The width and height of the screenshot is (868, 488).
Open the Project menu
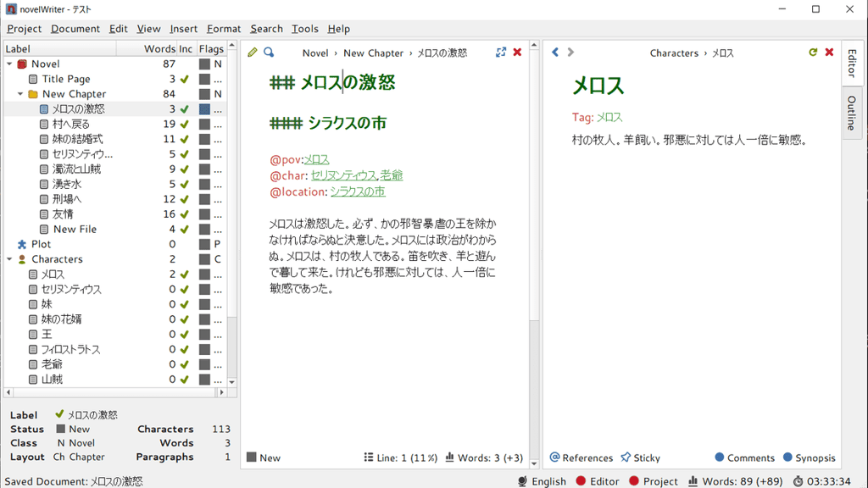[x=24, y=29]
